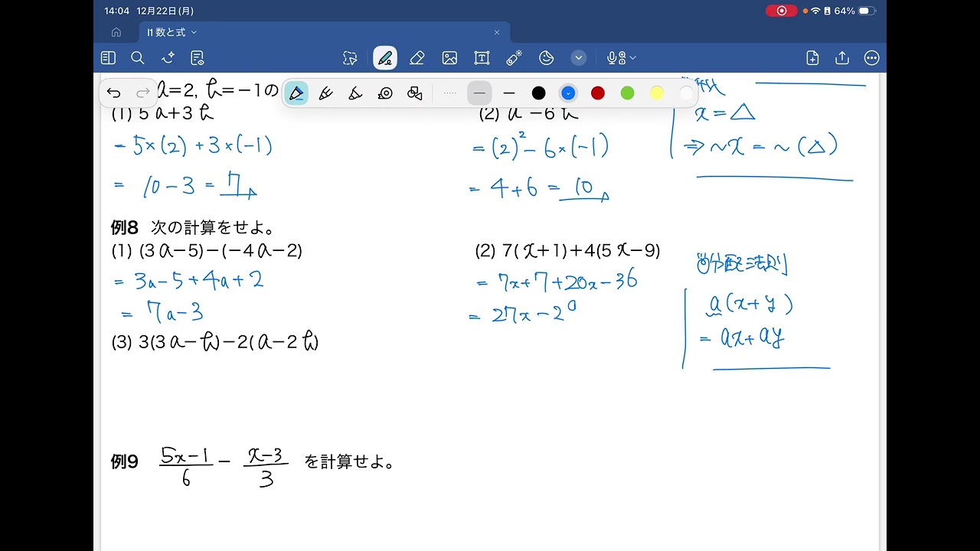
Task: Open the Share and export menu
Action: pyautogui.click(x=842, y=58)
